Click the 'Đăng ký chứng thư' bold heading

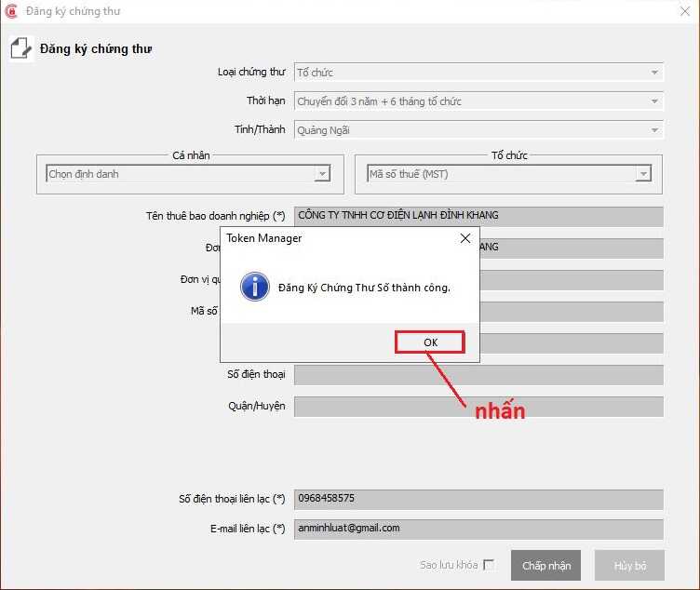(x=96, y=48)
